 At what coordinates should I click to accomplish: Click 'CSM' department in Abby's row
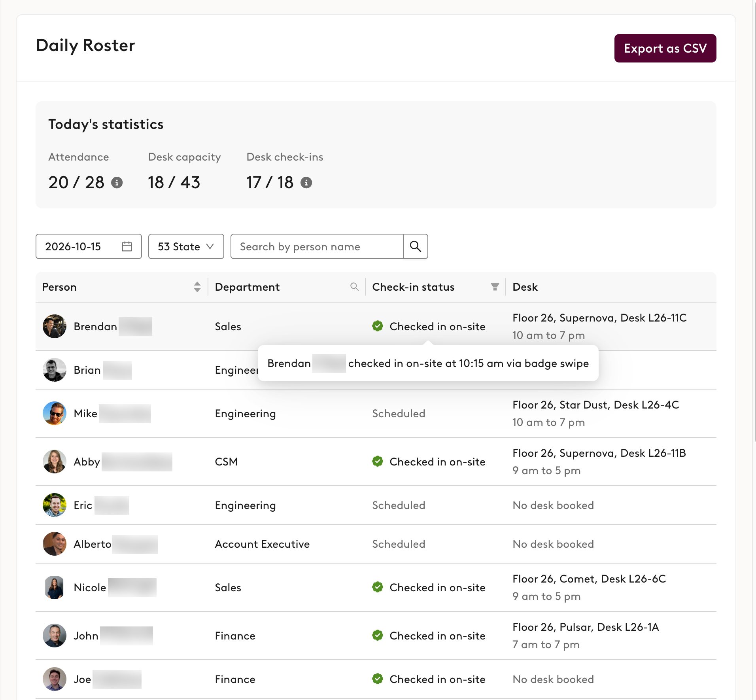(226, 462)
